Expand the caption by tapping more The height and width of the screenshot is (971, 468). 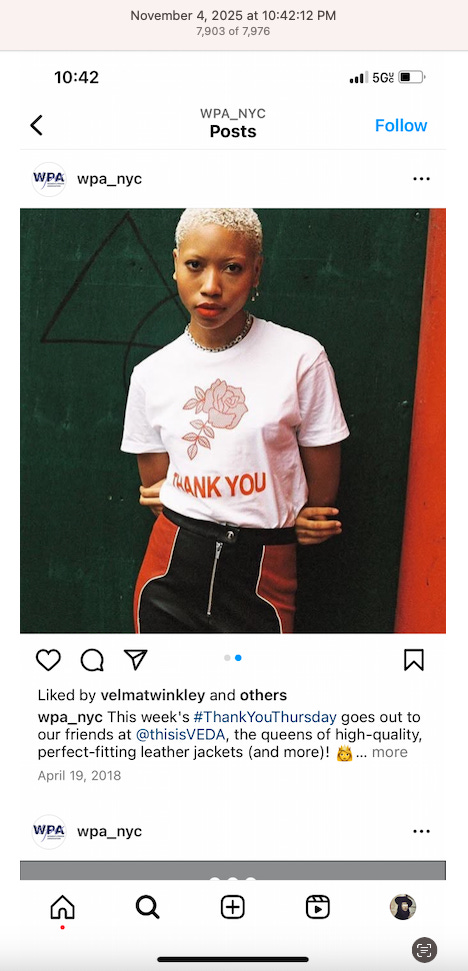tap(389, 752)
